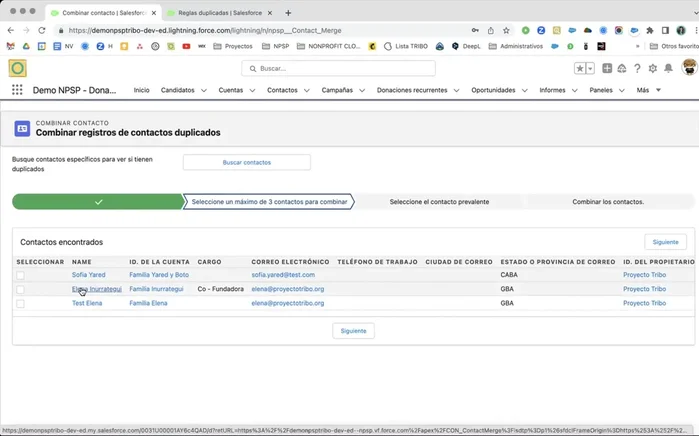Screen dimensions: 699x436
Task: Open the Test Elena contact link
Action: pyautogui.click(x=87, y=303)
